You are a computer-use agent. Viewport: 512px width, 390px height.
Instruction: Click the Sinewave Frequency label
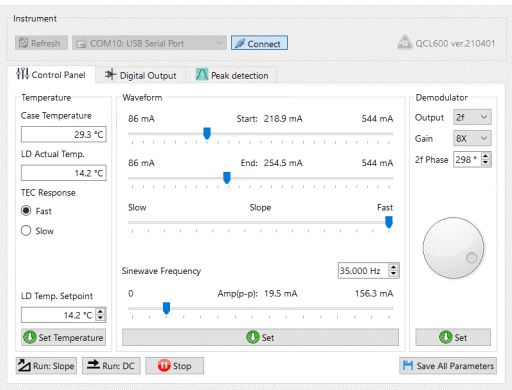[161, 271]
